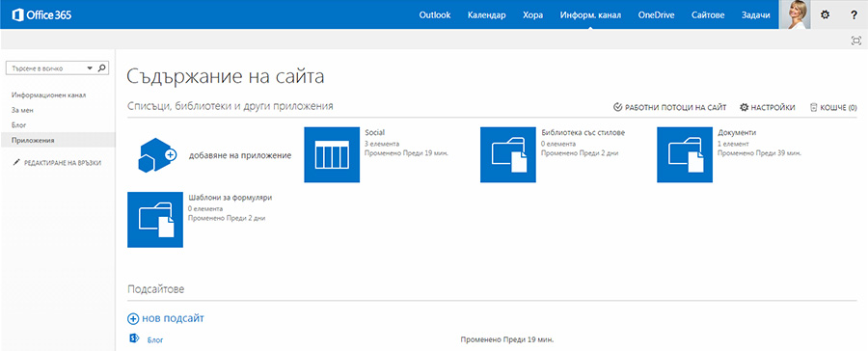Viewport: 868px width, 351px height.
Task: Click the search magnifier icon
Action: (x=101, y=68)
